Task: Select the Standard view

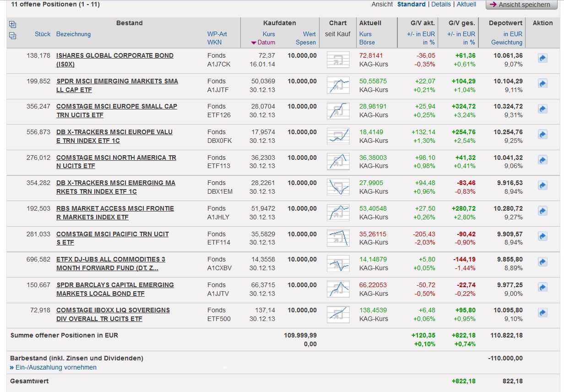Action: [411, 4]
